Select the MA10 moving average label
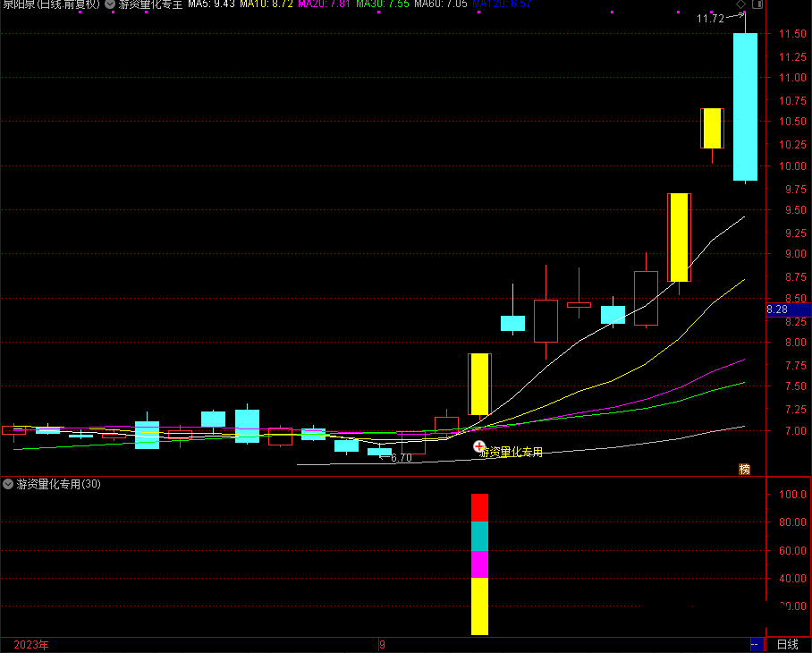This screenshot has height=653, width=812. coord(266,4)
